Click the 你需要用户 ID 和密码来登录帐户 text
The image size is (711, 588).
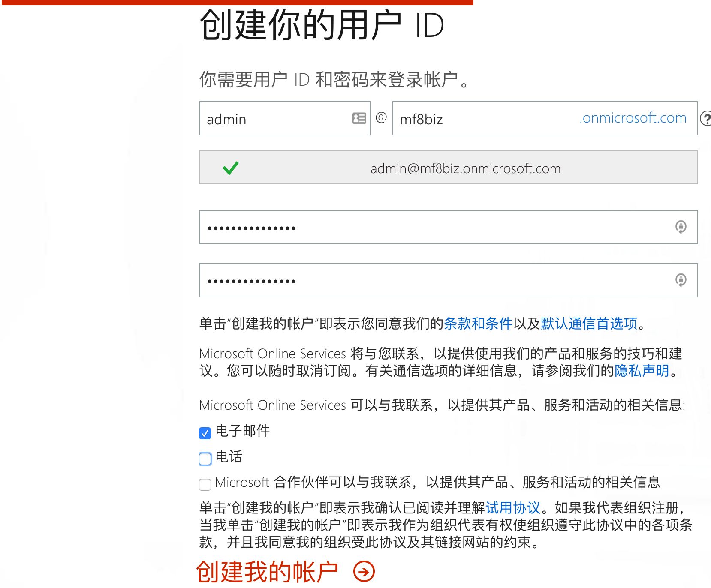334,80
